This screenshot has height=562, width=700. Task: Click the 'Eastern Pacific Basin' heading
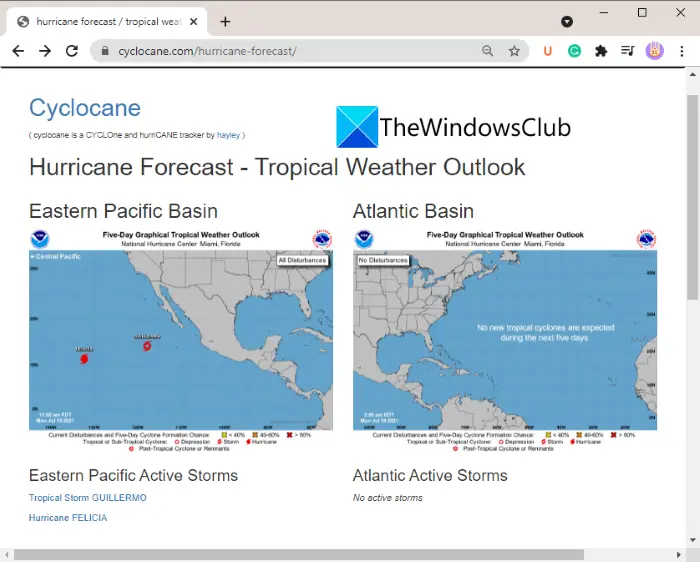[123, 212]
